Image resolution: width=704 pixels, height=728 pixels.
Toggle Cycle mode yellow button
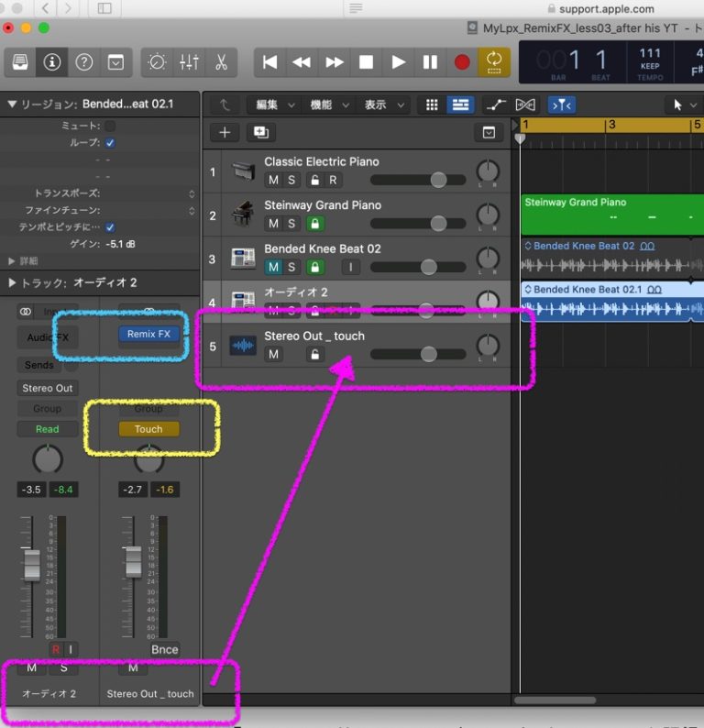pyautogui.click(x=494, y=61)
